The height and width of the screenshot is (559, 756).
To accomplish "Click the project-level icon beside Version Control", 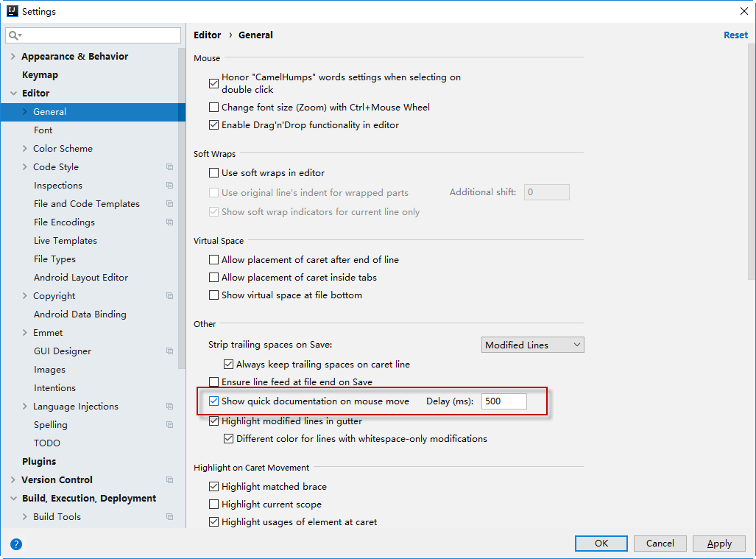I will tap(170, 480).
